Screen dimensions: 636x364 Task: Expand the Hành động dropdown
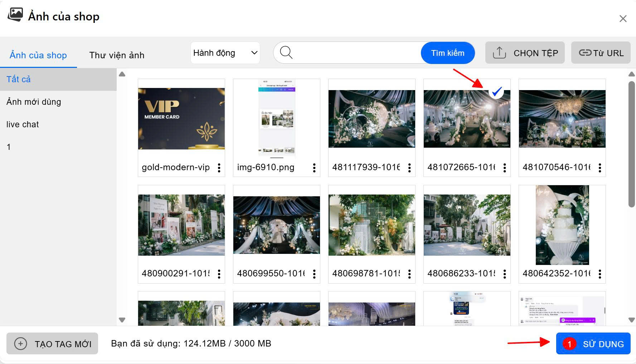pyautogui.click(x=225, y=53)
